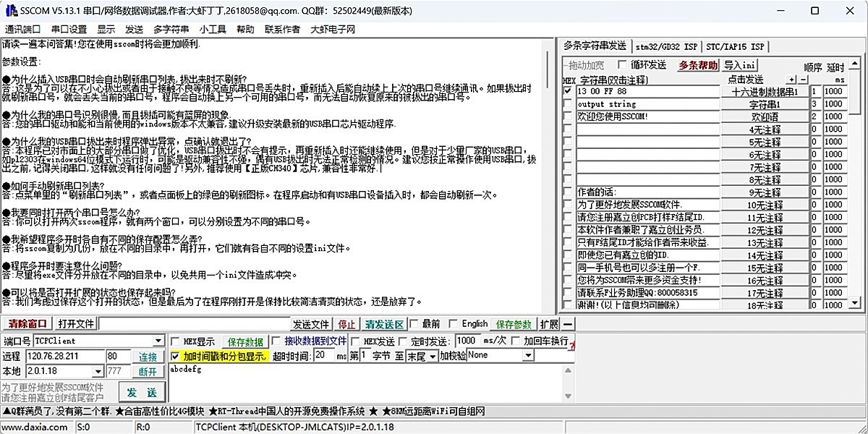Screen dimensions: 868x434
Task: Click the up arrow on the string list scrollbar
Action: point(854,64)
